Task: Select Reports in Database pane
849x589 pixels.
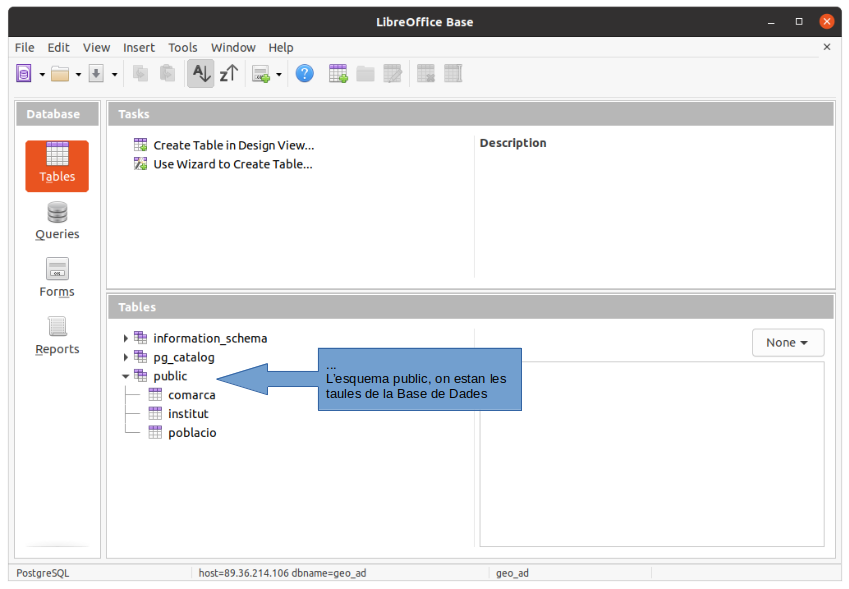Action: pos(57,336)
